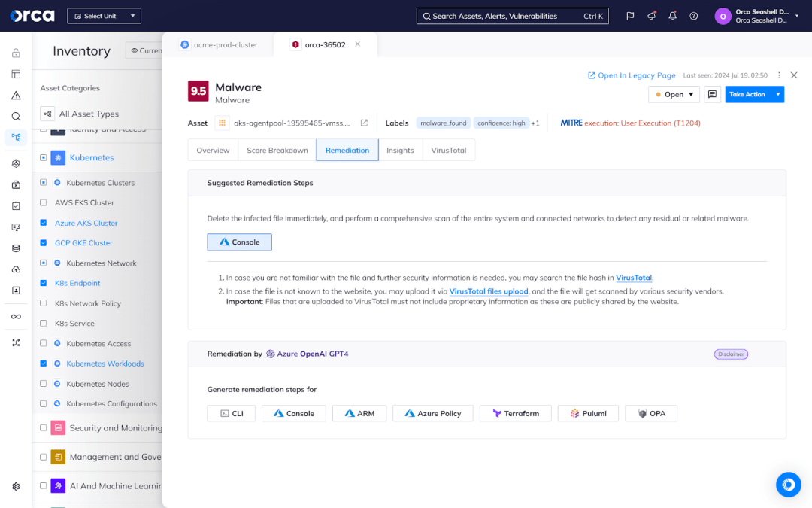Check the K8s Service checkbox
The image size is (812, 508).
click(44, 324)
